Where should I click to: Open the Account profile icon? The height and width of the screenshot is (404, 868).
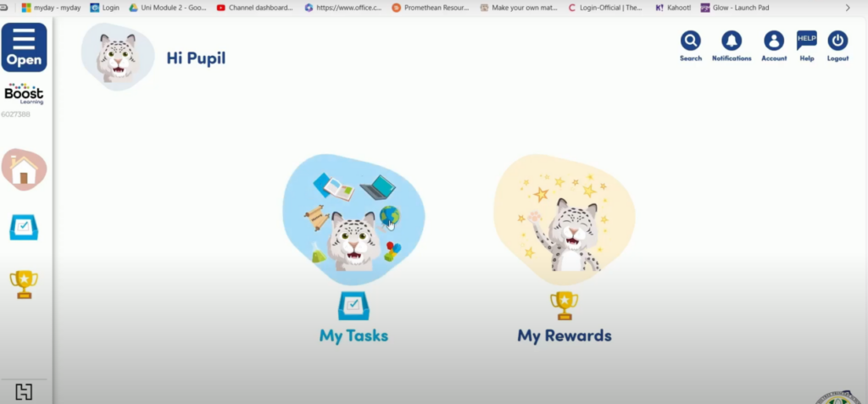[x=774, y=41]
